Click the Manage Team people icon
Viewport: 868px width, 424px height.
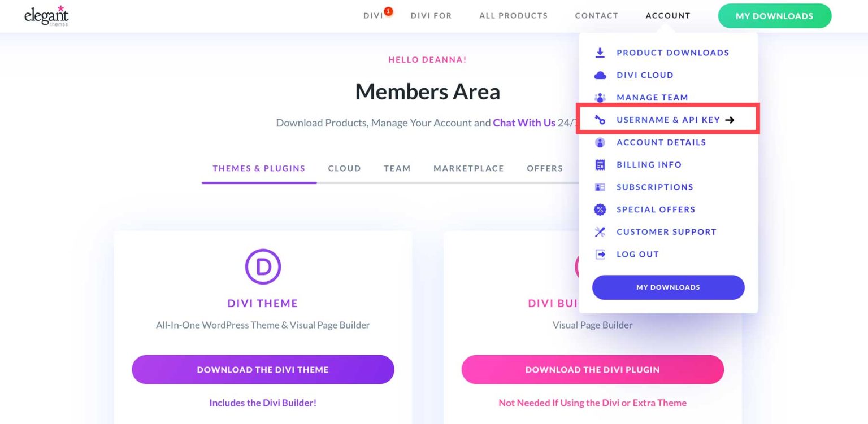pyautogui.click(x=599, y=97)
